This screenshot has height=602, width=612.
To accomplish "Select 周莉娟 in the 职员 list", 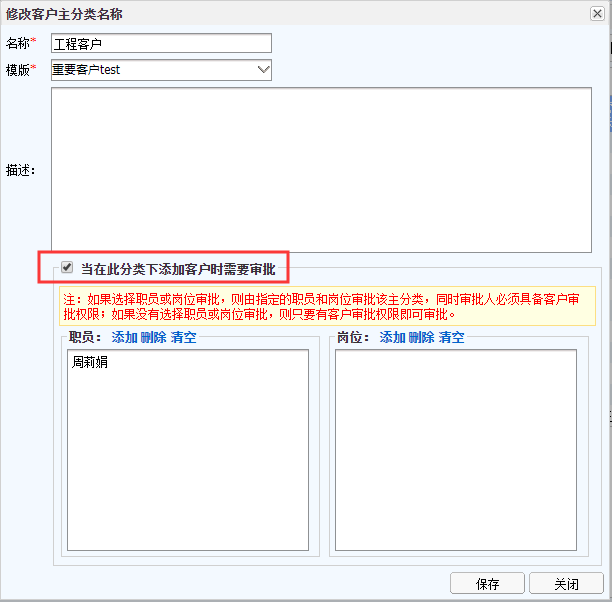I will 90,362.
